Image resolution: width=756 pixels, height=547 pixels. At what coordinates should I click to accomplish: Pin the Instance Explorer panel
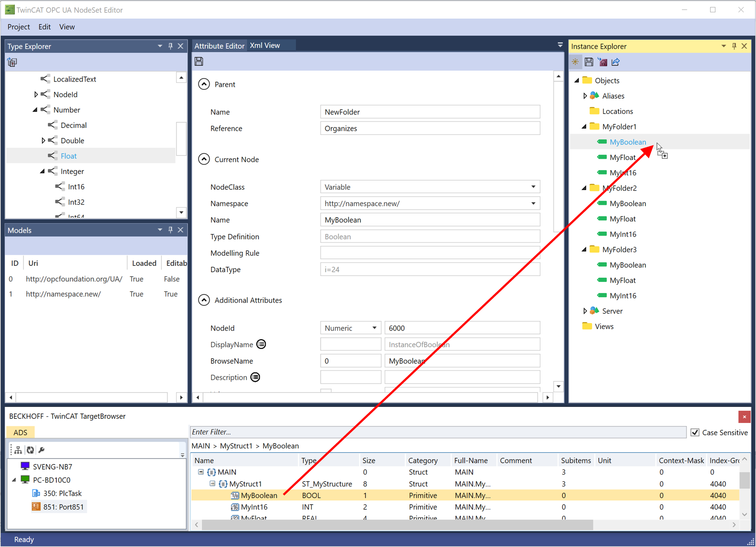coord(734,46)
